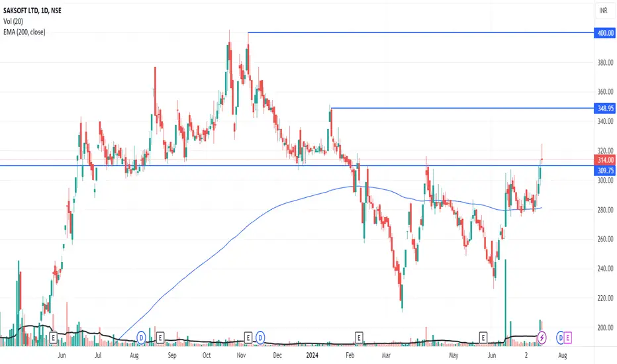Click the dividend D marker above the Aug 2023 label
This screenshot has height=364, width=617.
click(x=141, y=338)
